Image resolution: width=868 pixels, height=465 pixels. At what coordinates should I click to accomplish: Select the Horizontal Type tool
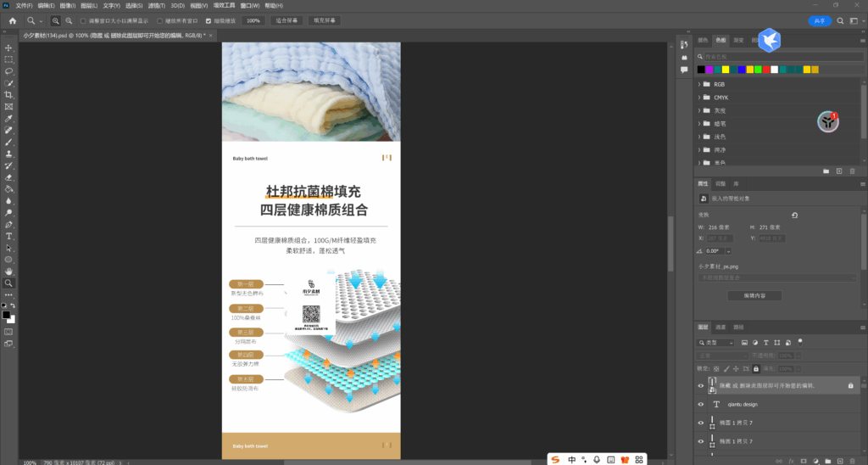pos(8,236)
